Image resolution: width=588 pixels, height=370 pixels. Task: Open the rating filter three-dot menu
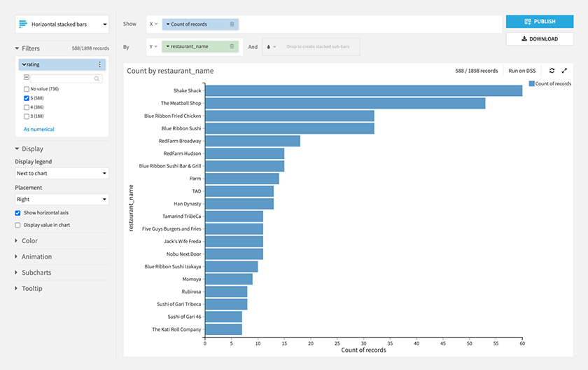[99, 64]
